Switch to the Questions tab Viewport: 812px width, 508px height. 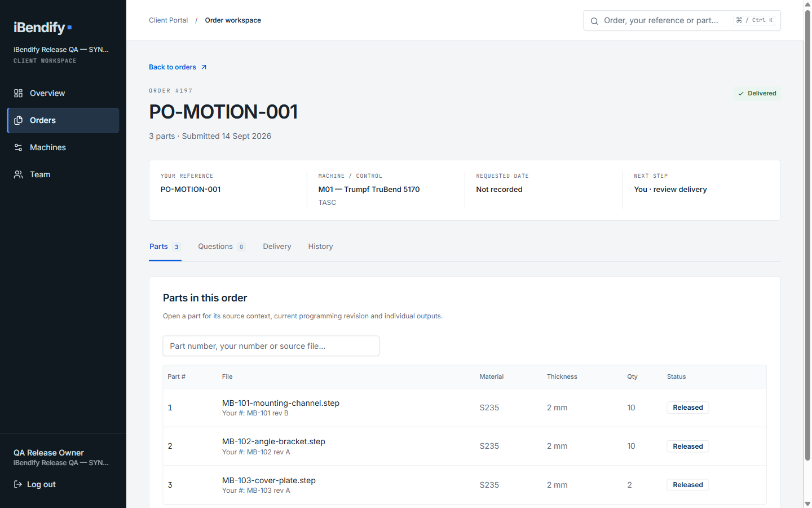pyautogui.click(x=221, y=247)
